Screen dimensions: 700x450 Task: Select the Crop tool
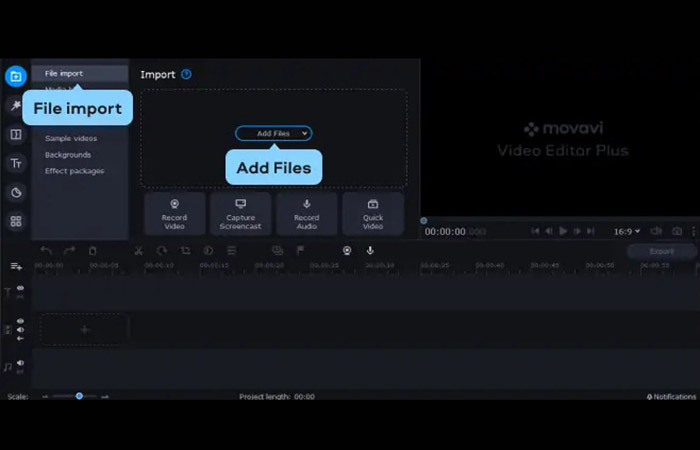185,251
